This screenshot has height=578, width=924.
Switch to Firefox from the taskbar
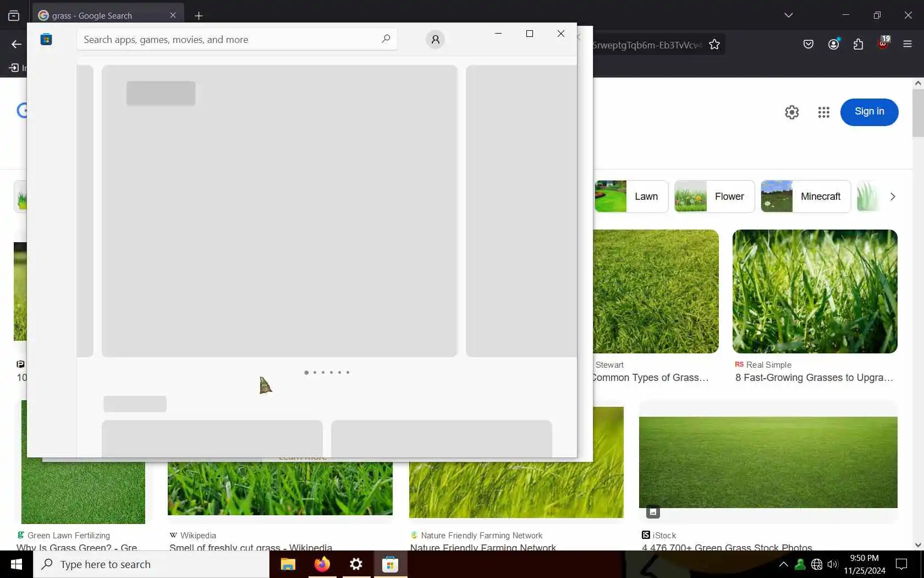[322, 564]
